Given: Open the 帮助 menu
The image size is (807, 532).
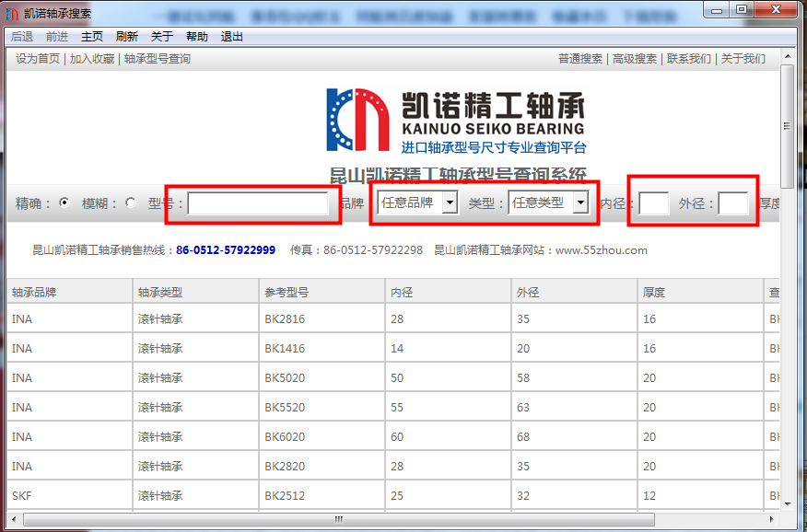Looking at the screenshot, I should (x=197, y=37).
